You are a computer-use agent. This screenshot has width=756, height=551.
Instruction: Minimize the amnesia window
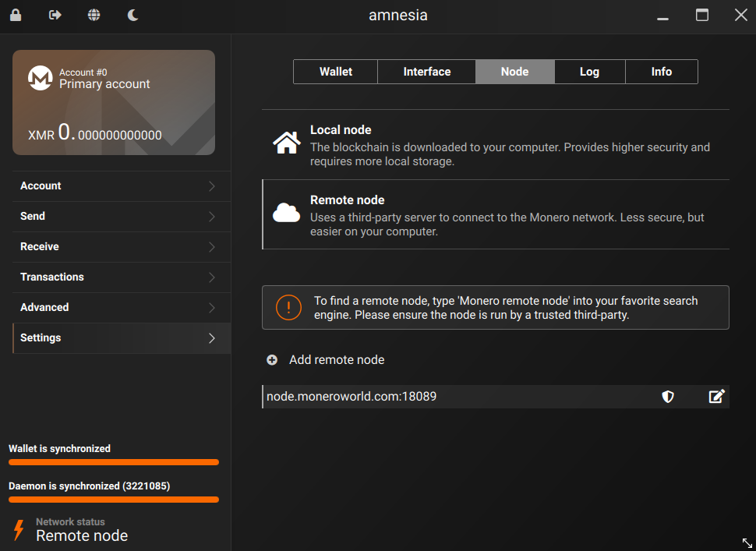663,19
